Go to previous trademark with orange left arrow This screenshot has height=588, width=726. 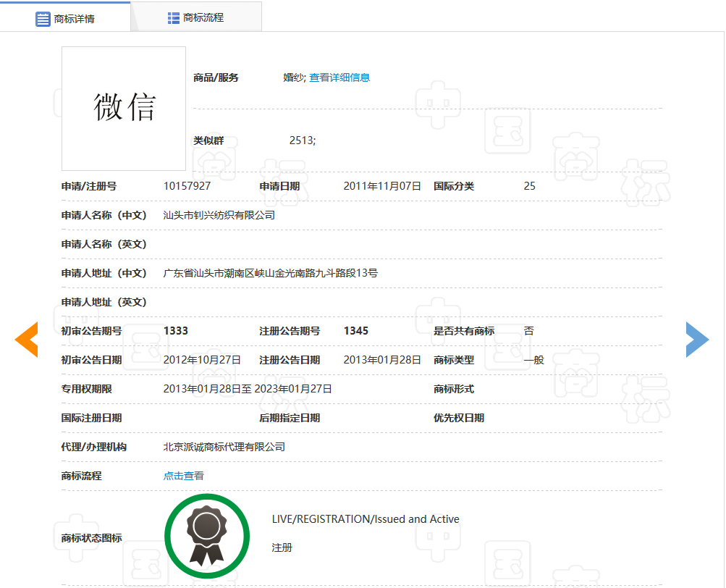point(27,340)
